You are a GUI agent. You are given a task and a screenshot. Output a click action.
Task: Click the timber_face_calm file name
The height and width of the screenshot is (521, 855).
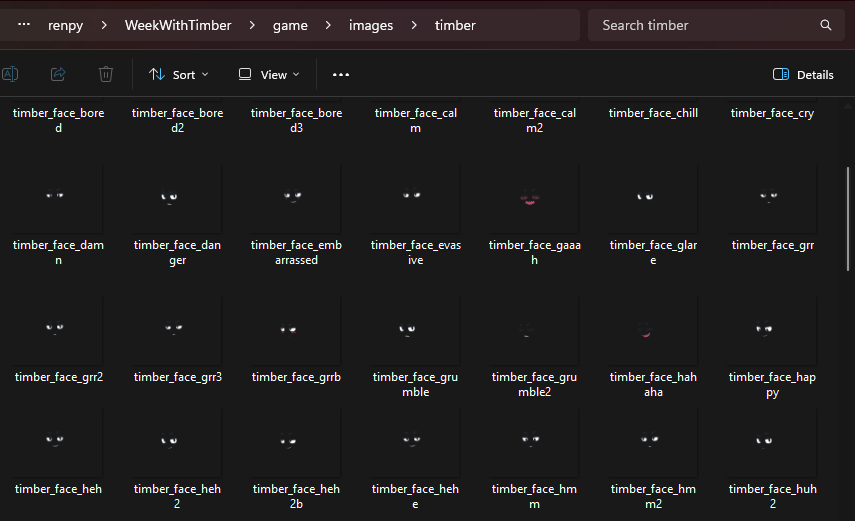click(x=416, y=120)
